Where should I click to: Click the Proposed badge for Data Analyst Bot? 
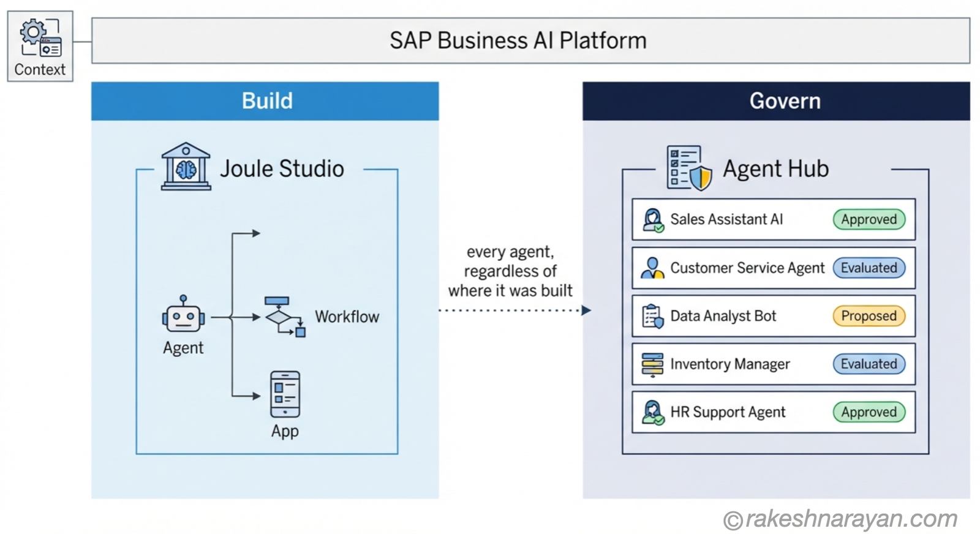(869, 316)
